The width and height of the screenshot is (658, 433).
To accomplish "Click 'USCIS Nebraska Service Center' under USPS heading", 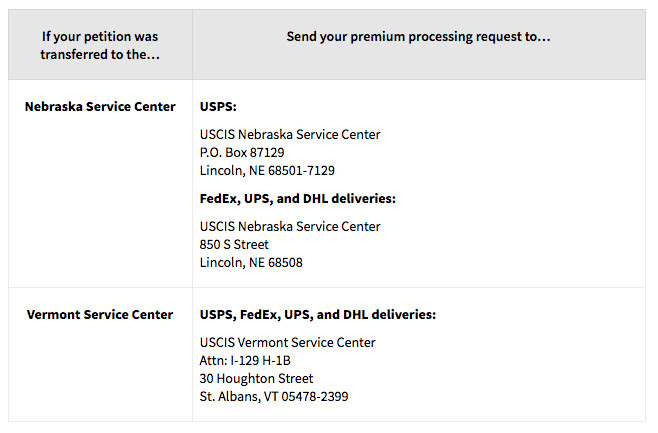I will (290, 134).
